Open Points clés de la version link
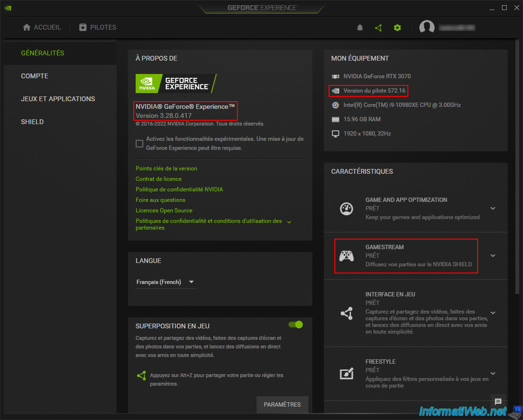 tap(166, 168)
